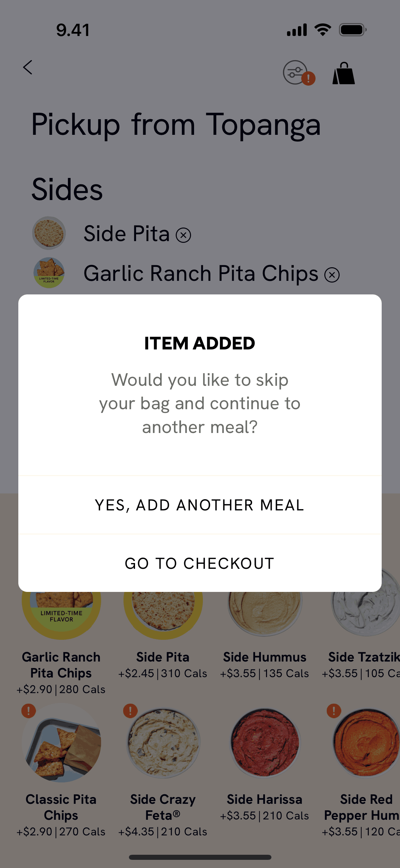Tap Side Pita price label in grid
This screenshot has height=868, width=400.
pyautogui.click(x=163, y=673)
